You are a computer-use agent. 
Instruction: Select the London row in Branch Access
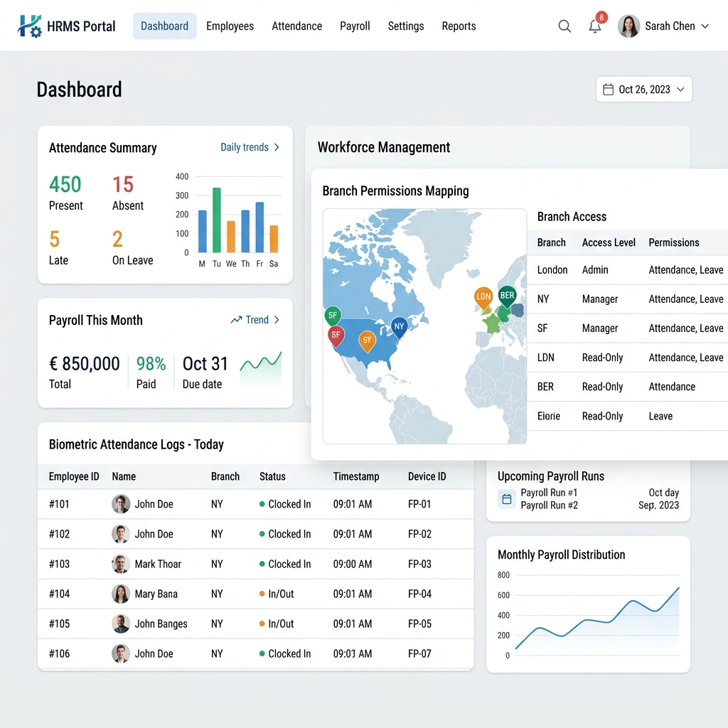pos(627,269)
